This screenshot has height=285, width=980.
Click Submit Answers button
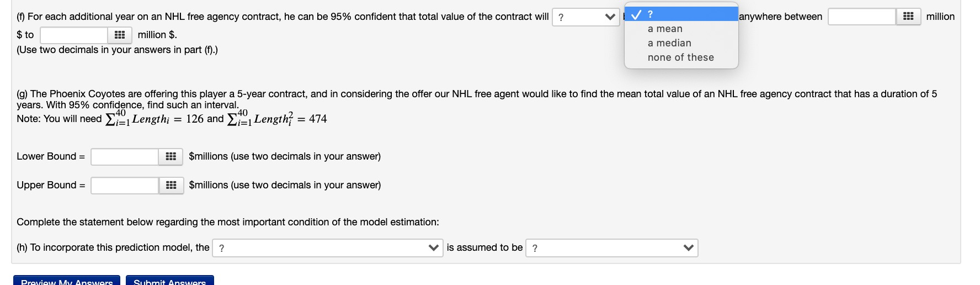point(170,280)
